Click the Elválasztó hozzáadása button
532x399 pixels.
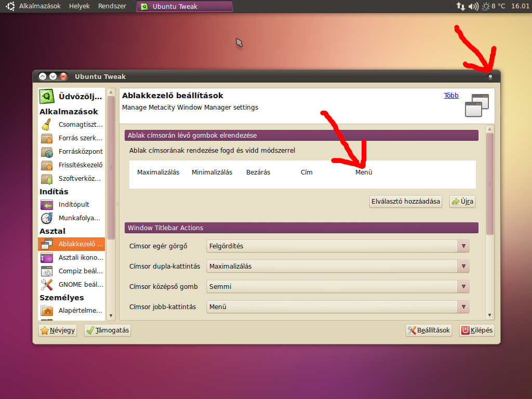pos(405,202)
